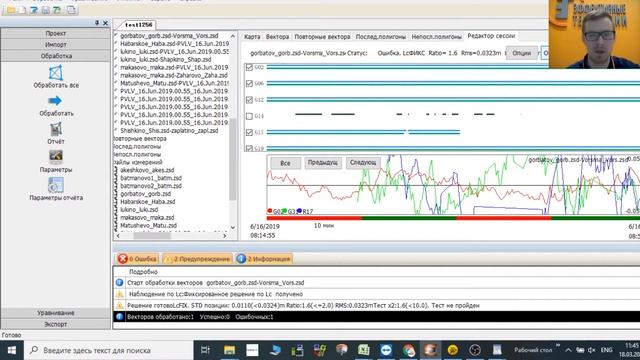Click the overlapping pages icon in top toolbar
The height and width of the screenshot is (360, 640).
click(71, 9)
